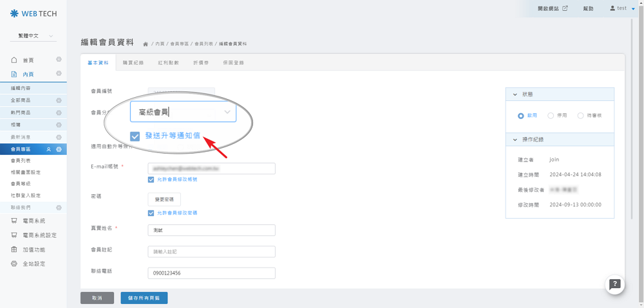Click the 變更密碼 button
The width and height of the screenshot is (644, 308).
click(164, 199)
